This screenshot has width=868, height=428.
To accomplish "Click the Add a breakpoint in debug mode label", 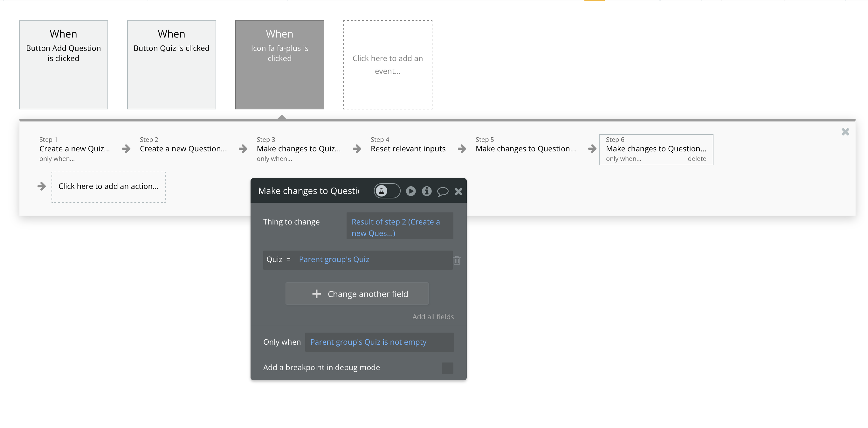I will click(x=321, y=367).
